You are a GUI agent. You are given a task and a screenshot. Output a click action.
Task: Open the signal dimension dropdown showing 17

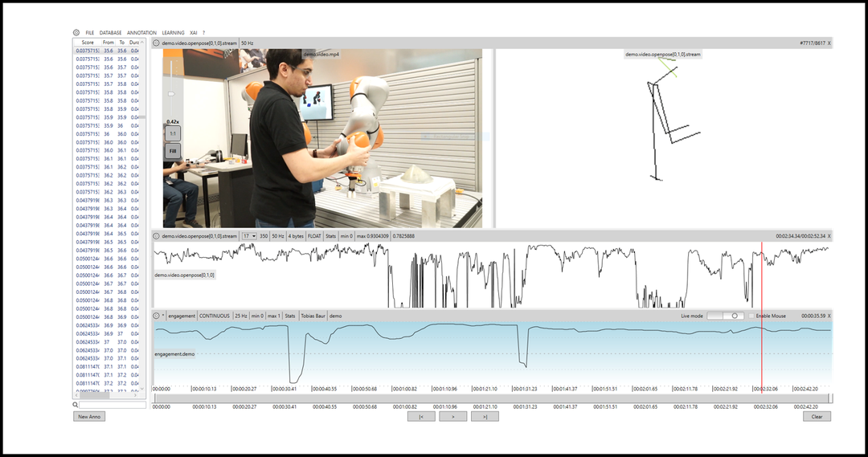point(249,236)
